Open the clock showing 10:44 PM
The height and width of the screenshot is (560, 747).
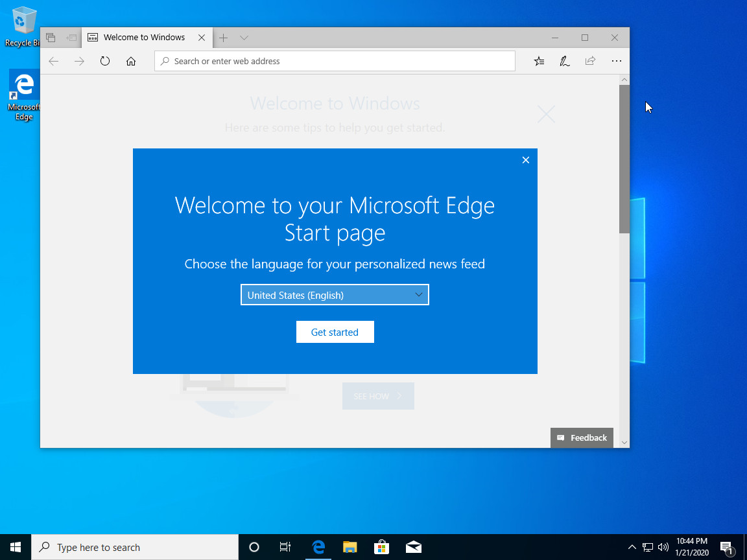pos(692,547)
